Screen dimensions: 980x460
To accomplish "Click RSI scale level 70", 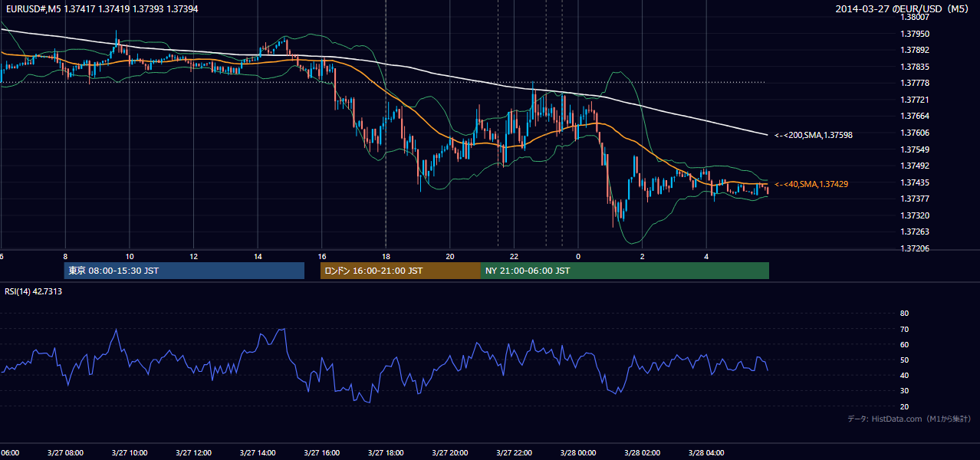I will coord(904,329).
